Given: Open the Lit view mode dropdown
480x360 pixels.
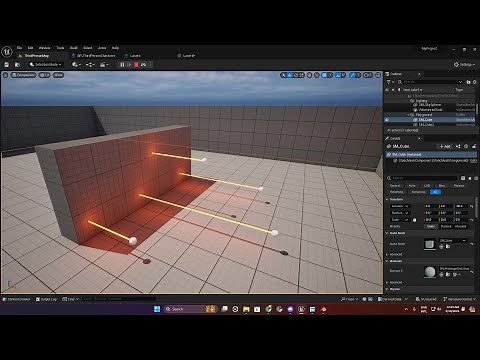Looking at the screenshot, I should click(x=44, y=75).
